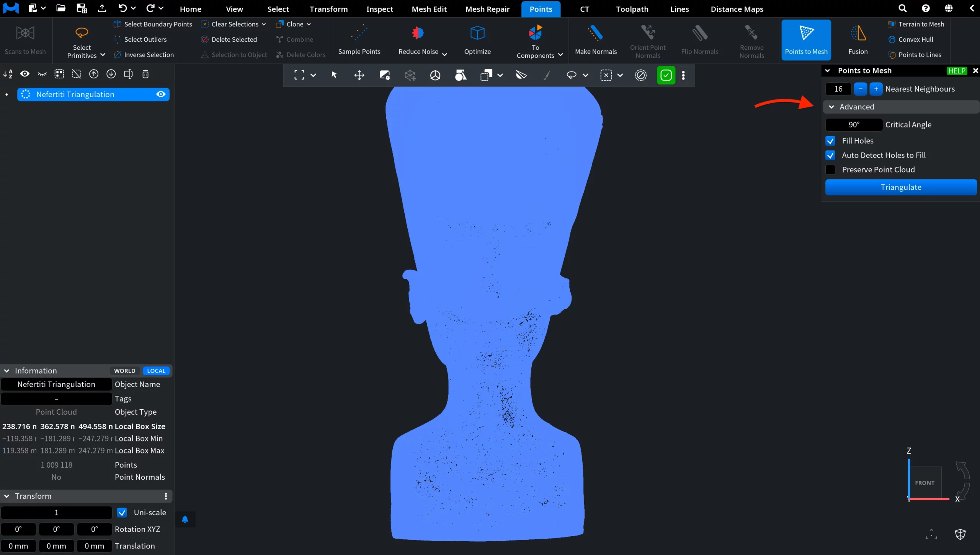Image resolution: width=980 pixels, height=555 pixels.
Task: Switch to the Mesh Edit tab
Action: pyautogui.click(x=429, y=9)
